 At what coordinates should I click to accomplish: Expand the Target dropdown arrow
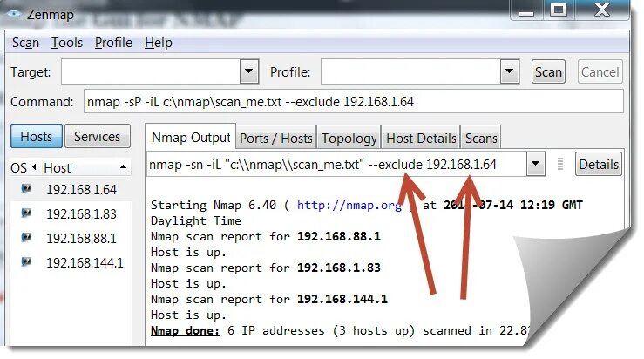(x=249, y=71)
